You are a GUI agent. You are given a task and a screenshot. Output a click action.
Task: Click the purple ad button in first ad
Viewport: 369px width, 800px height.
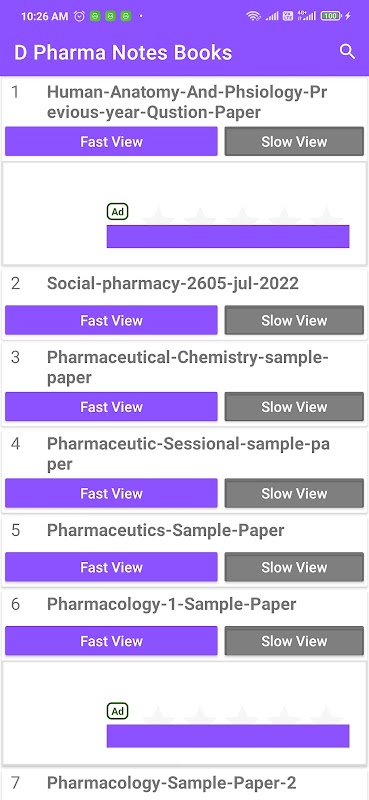[x=228, y=236]
